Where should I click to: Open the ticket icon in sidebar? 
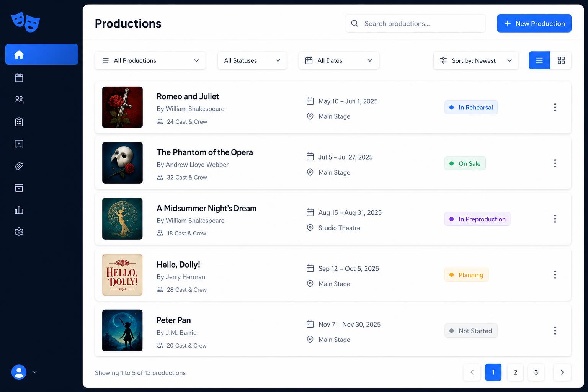point(19,166)
